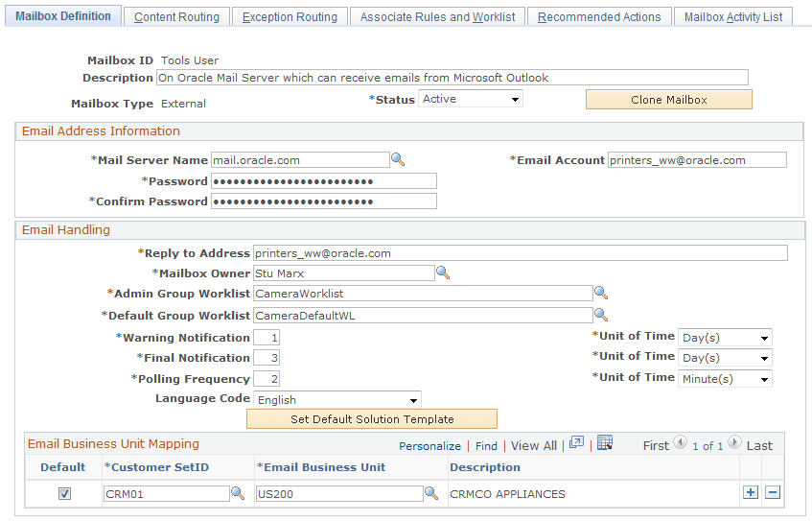Click the Default column header
Image resolution: width=812 pixels, height=521 pixels.
[x=62, y=467]
